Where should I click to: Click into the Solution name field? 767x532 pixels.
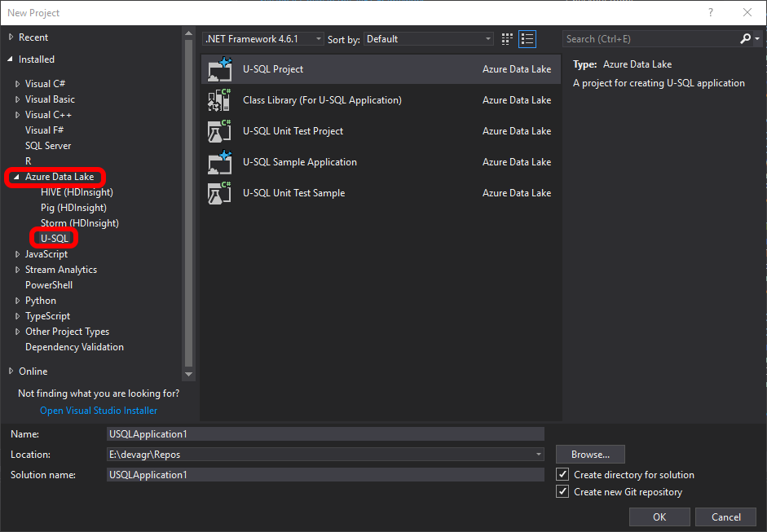[x=325, y=475]
